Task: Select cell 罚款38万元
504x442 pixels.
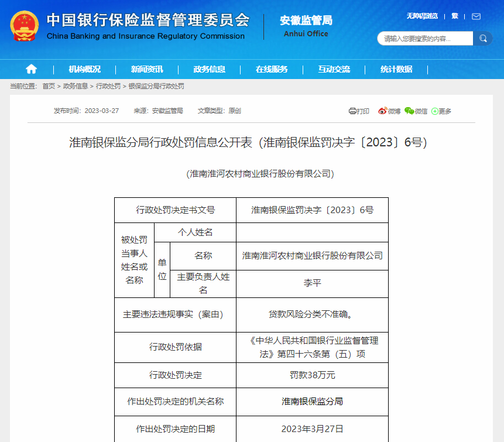Action: point(312,375)
